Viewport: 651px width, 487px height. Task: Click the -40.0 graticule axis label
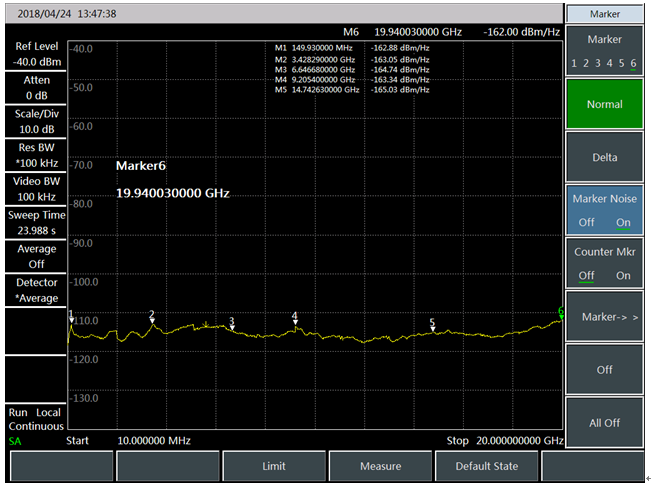pyautogui.click(x=81, y=49)
